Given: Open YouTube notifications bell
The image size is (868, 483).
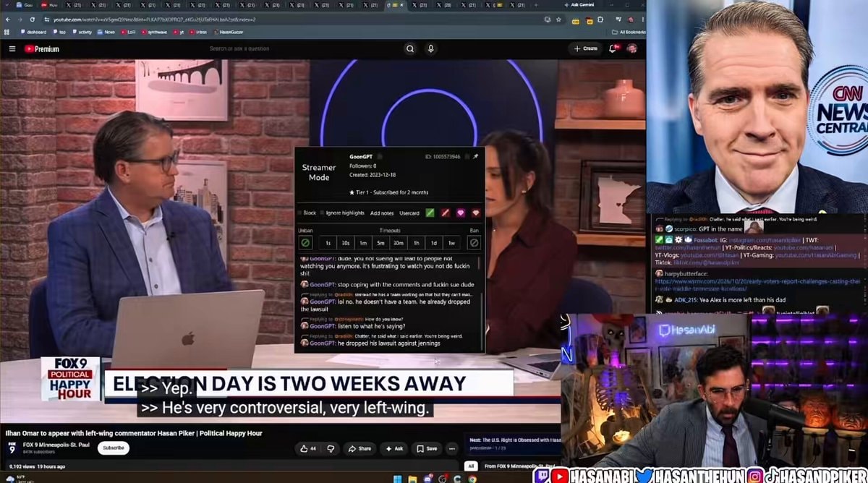Looking at the screenshot, I should pos(613,48).
